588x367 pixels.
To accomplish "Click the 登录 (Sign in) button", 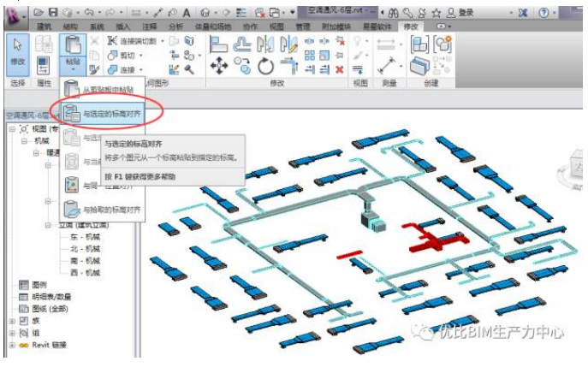I will click(x=466, y=13).
